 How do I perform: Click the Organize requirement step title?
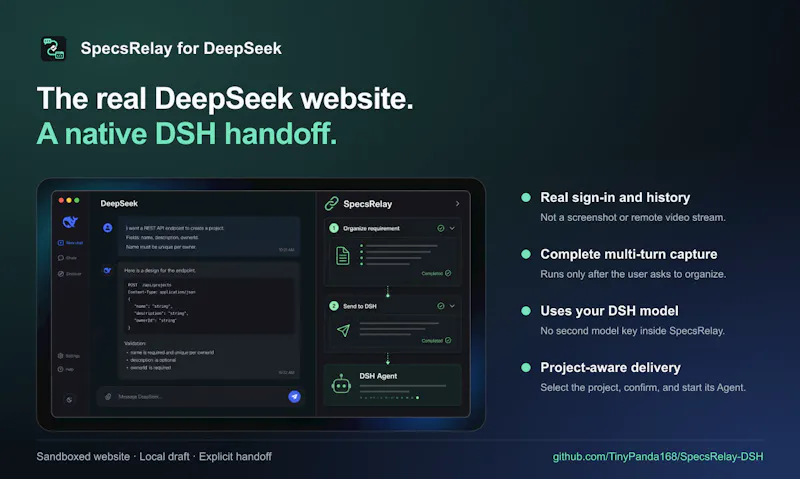[x=371, y=229]
